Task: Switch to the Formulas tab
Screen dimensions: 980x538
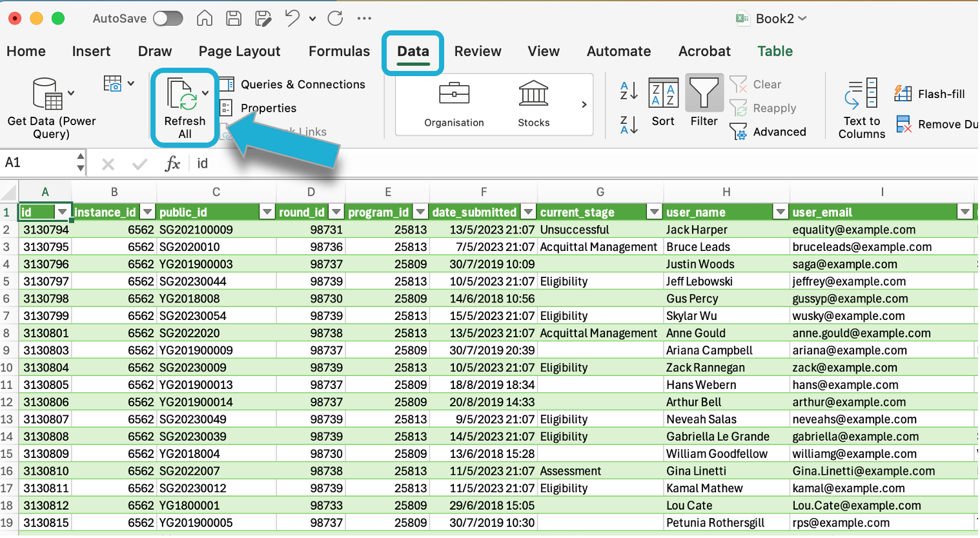Action: click(x=339, y=52)
